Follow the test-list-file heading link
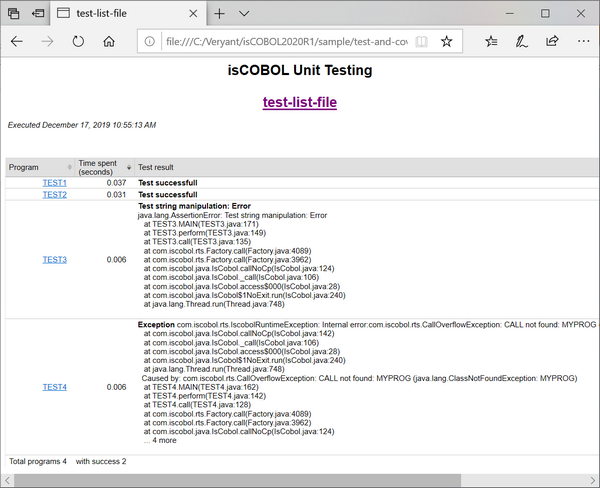The image size is (600, 488). point(301,102)
